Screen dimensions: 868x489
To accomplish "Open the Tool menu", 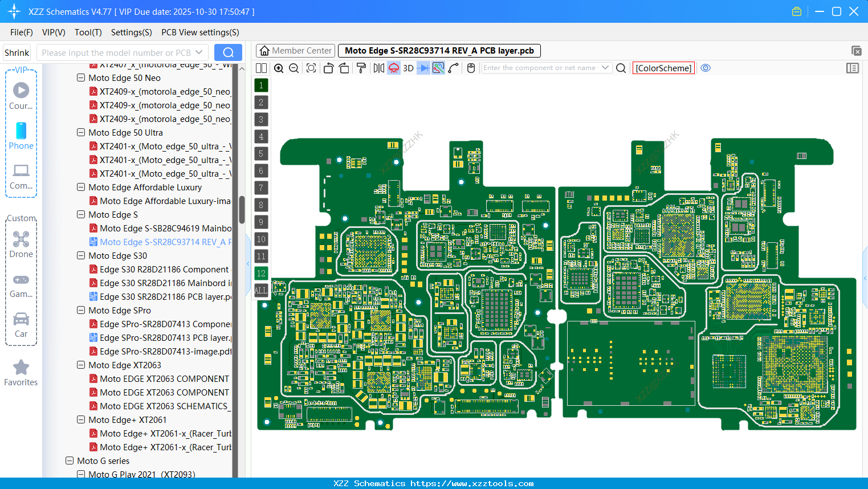I will (x=88, y=32).
